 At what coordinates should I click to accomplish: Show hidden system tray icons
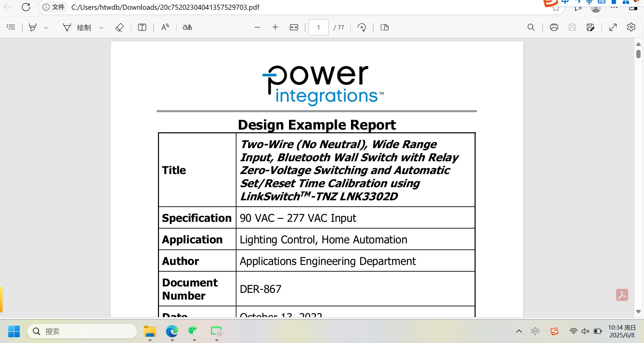(519, 331)
